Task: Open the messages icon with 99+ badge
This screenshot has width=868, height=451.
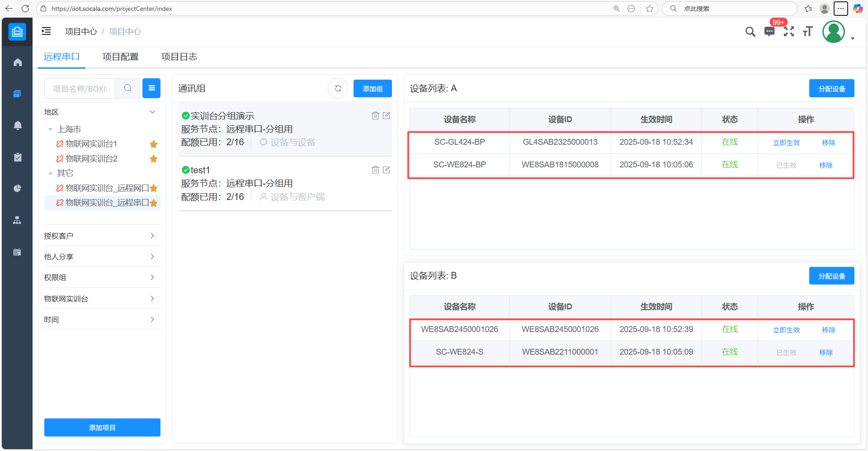Action: (x=769, y=31)
